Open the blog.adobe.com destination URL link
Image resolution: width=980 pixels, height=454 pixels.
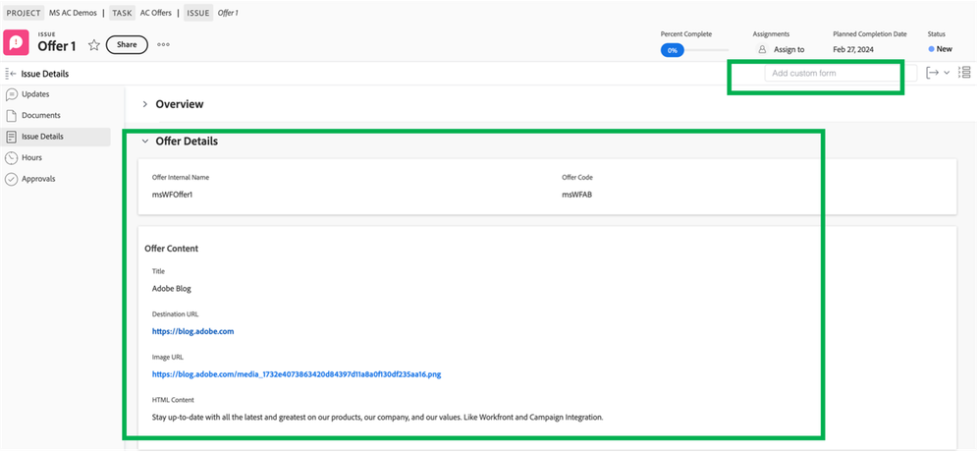click(x=192, y=331)
